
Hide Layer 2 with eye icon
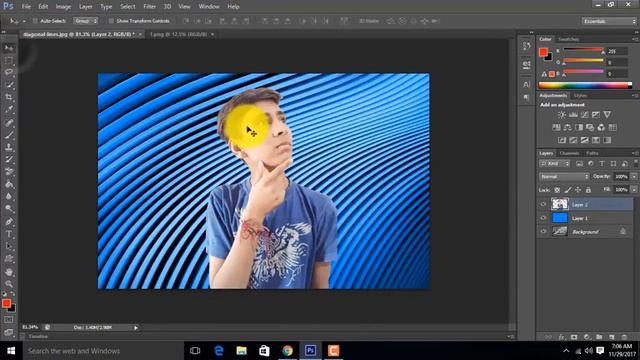tap(543, 204)
